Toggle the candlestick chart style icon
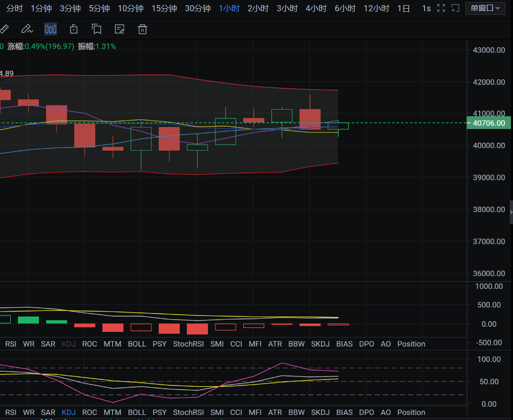 (x=50, y=29)
